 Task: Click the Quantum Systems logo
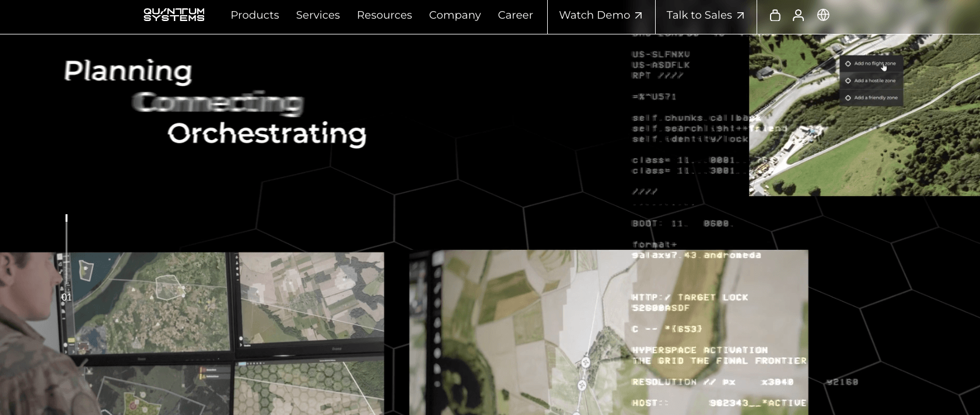[174, 15]
